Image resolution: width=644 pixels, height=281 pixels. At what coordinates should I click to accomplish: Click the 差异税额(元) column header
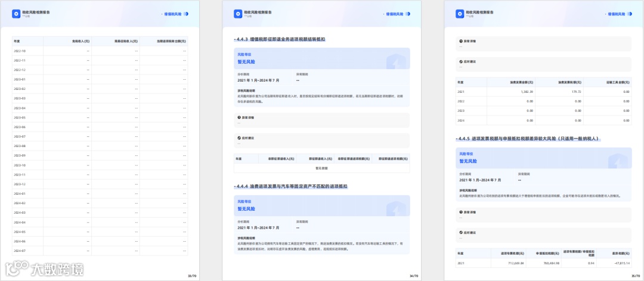point(621,253)
